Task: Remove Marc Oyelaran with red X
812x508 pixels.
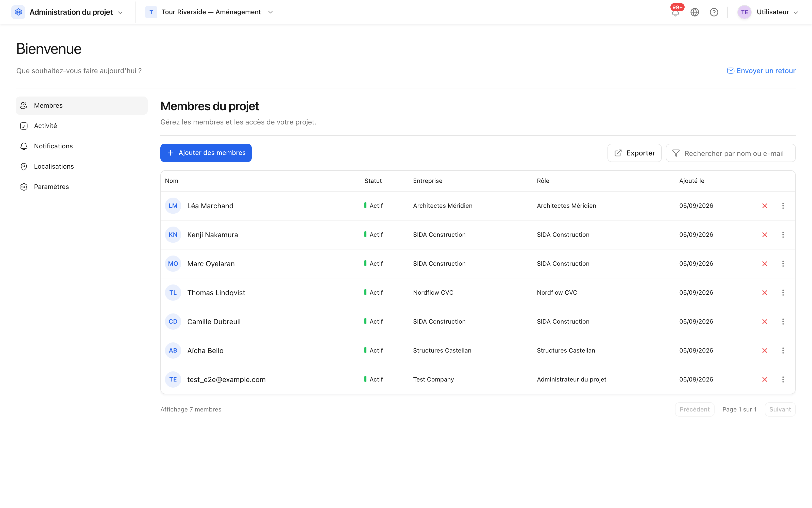Action: (765, 264)
